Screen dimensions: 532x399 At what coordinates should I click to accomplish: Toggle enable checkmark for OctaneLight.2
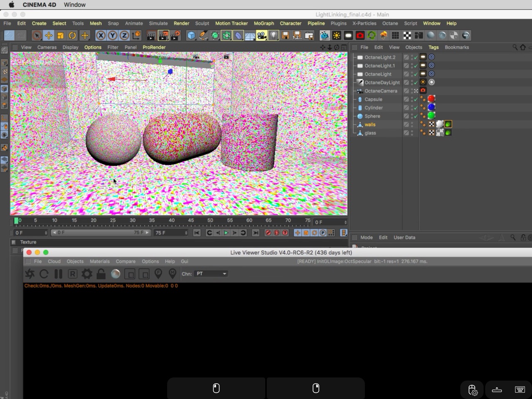416,57
